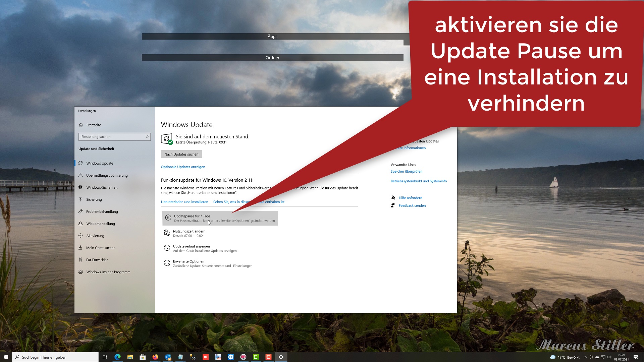
Task: Launch Firefox from taskbar
Action: 155,357
